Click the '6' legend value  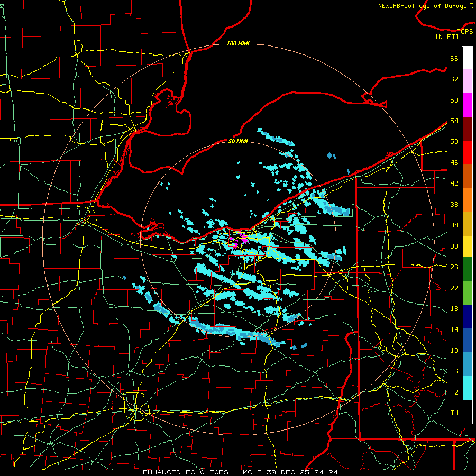click(x=456, y=371)
